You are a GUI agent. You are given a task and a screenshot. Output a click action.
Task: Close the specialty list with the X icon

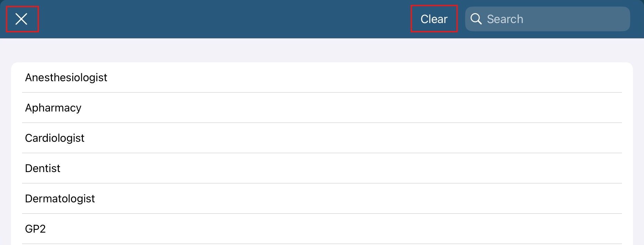point(22,19)
